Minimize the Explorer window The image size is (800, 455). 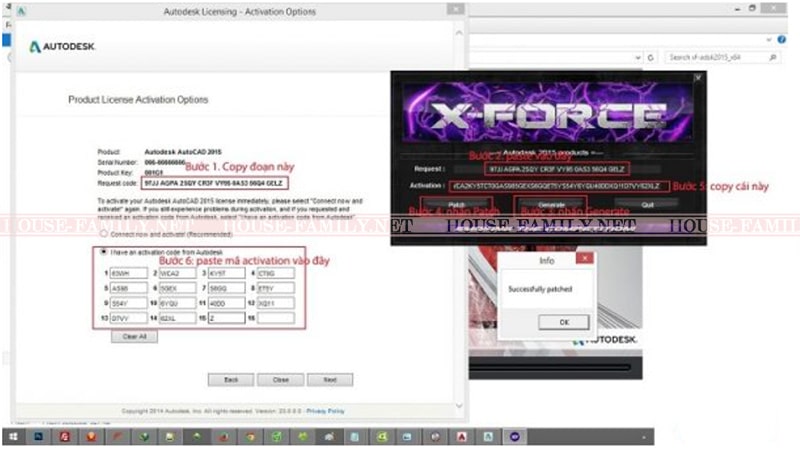tap(737, 9)
